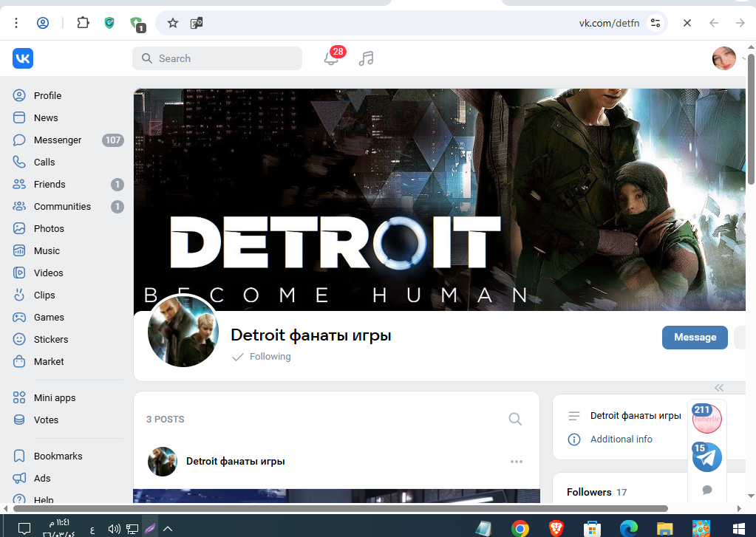Screen dimensions: 756x537
Task: Open the VK home logo
Action: point(23,58)
